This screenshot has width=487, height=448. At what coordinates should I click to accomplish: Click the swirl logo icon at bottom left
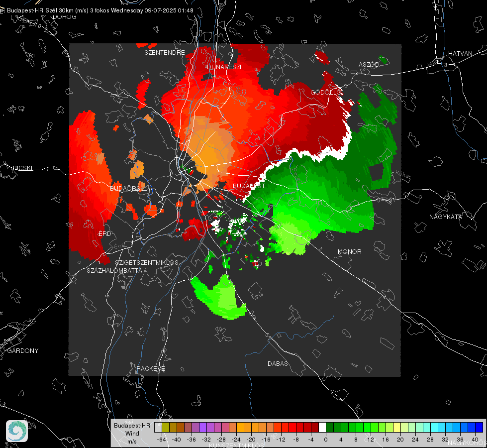[x=17, y=431]
